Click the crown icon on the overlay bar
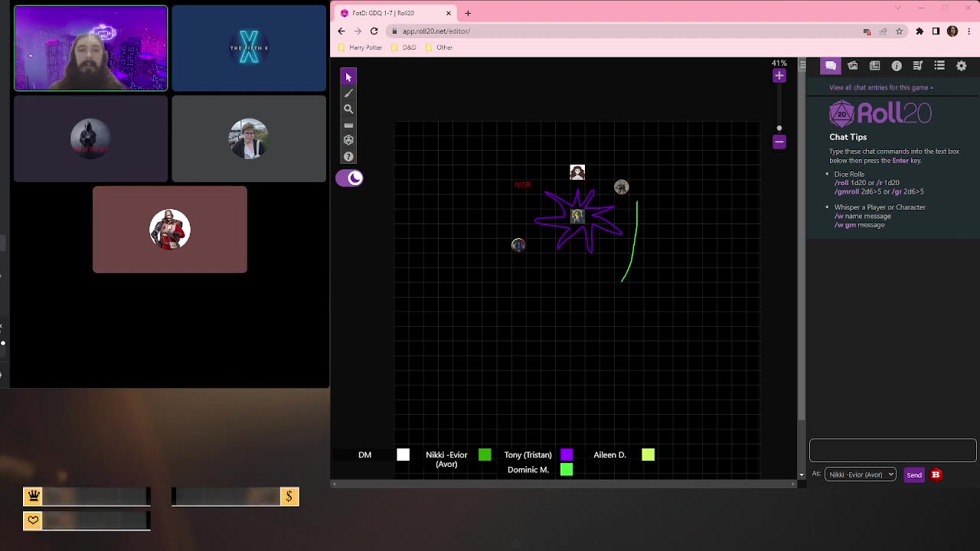This screenshot has width=980, height=551. point(33,497)
